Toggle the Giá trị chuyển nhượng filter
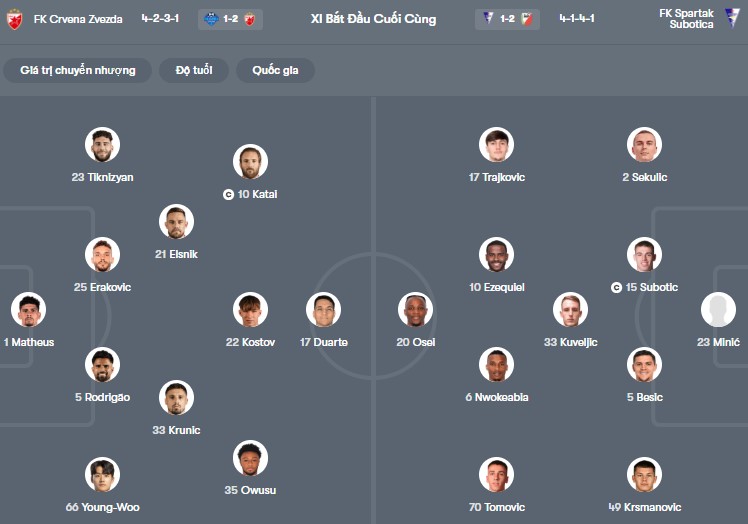 [x=77, y=70]
